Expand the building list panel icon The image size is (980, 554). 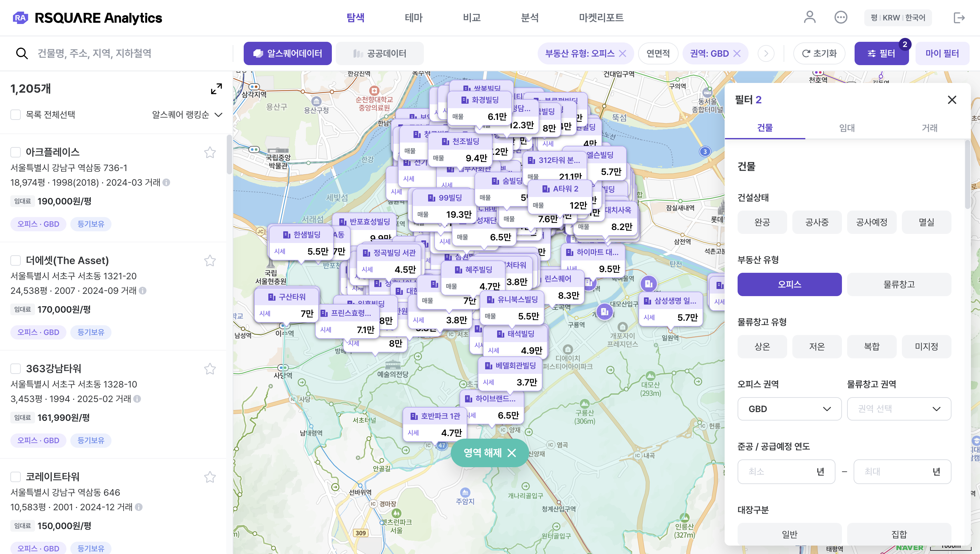click(x=216, y=89)
